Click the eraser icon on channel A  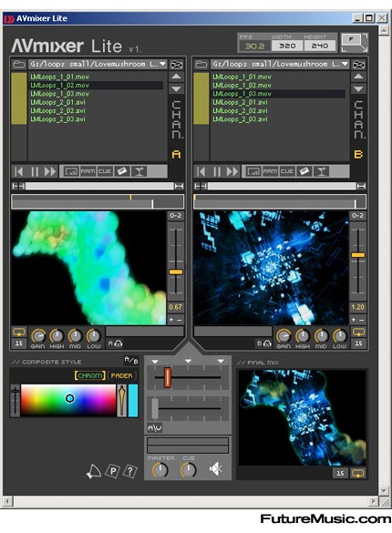coord(122,171)
